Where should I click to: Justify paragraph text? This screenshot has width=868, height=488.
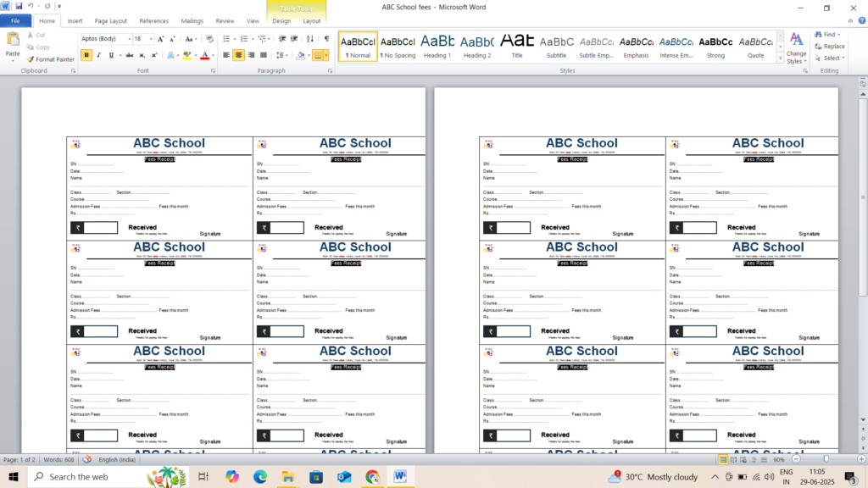(264, 55)
